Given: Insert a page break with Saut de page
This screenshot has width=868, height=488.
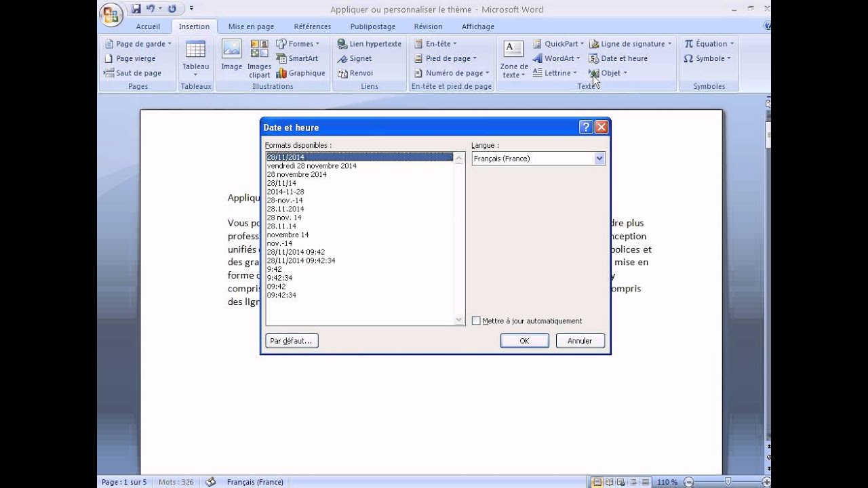Looking at the screenshot, I should coord(133,73).
